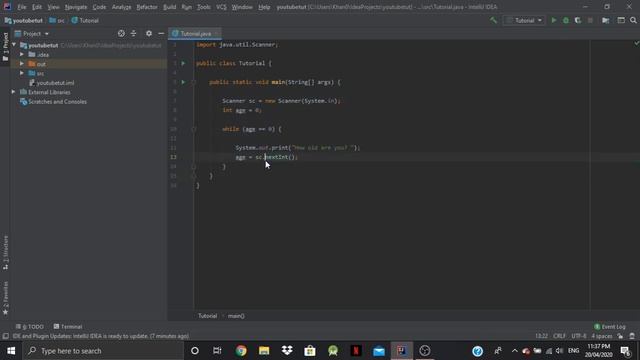This screenshot has height=360, width=640.
Task: Click the youtubetut breadcrumb in navigation bar
Action: 24,20
